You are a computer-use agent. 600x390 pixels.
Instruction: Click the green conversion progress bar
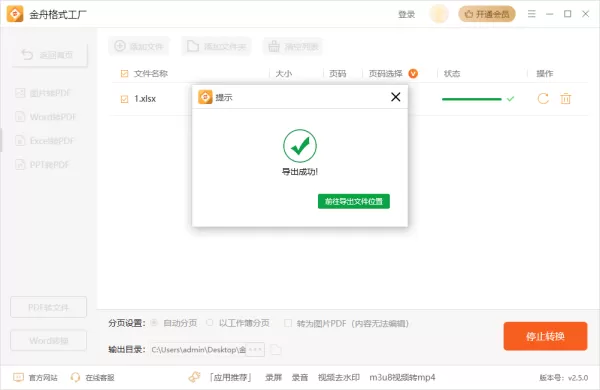(471, 99)
